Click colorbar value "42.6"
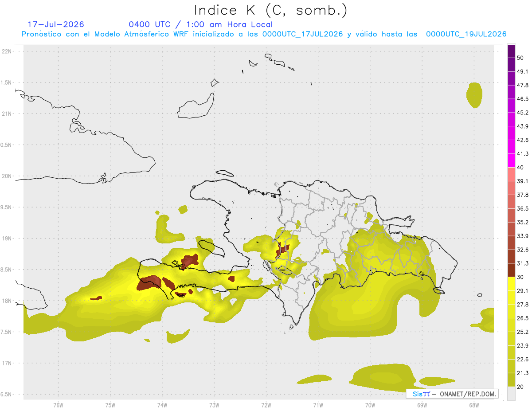 click(x=522, y=140)
